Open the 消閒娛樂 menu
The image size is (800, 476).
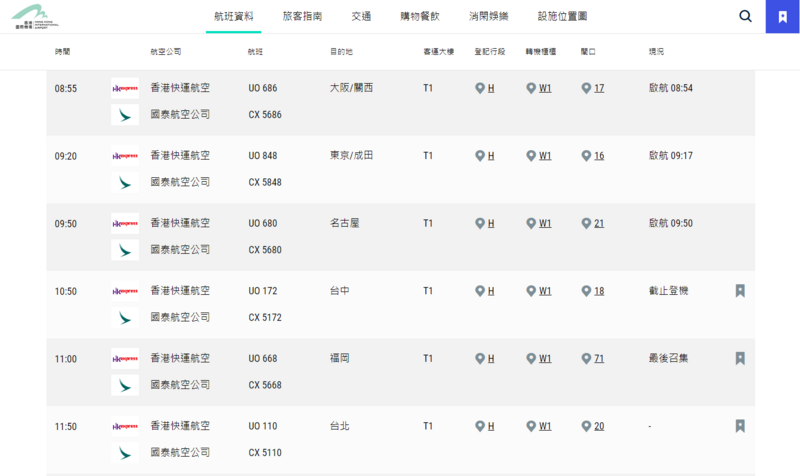tap(489, 16)
